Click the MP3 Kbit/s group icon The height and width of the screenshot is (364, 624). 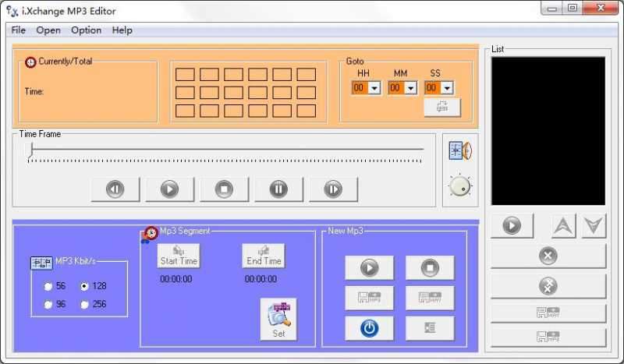click(x=41, y=263)
